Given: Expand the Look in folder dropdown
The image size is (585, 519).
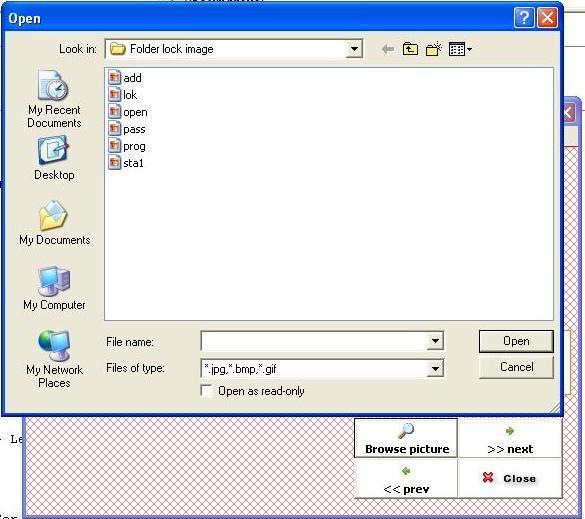Looking at the screenshot, I should tap(354, 49).
